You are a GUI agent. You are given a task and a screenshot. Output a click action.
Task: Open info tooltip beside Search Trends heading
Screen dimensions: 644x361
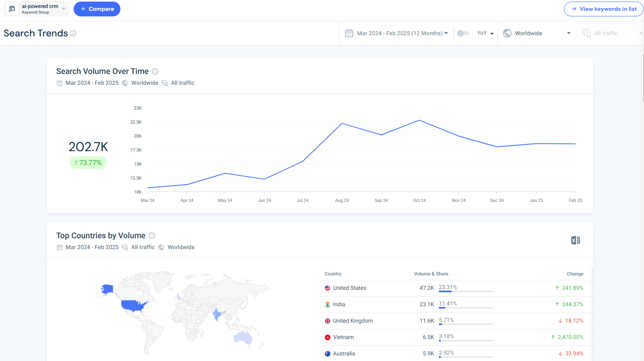tap(73, 34)
